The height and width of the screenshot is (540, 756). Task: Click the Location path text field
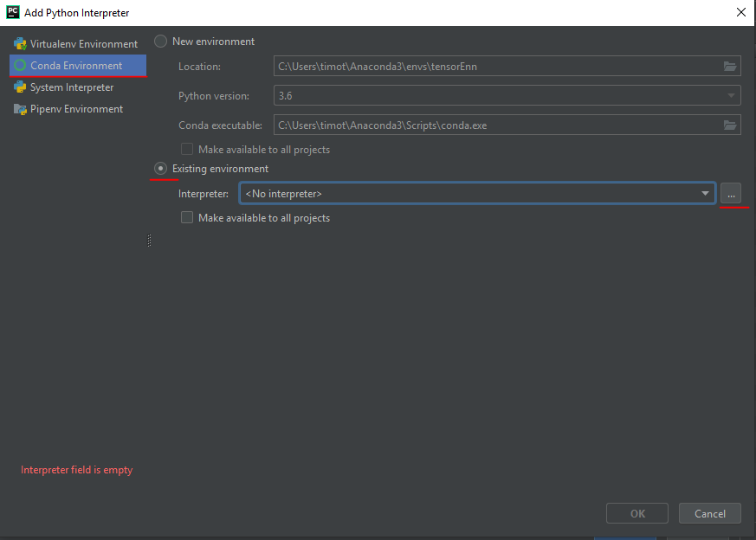click(498, 67)
